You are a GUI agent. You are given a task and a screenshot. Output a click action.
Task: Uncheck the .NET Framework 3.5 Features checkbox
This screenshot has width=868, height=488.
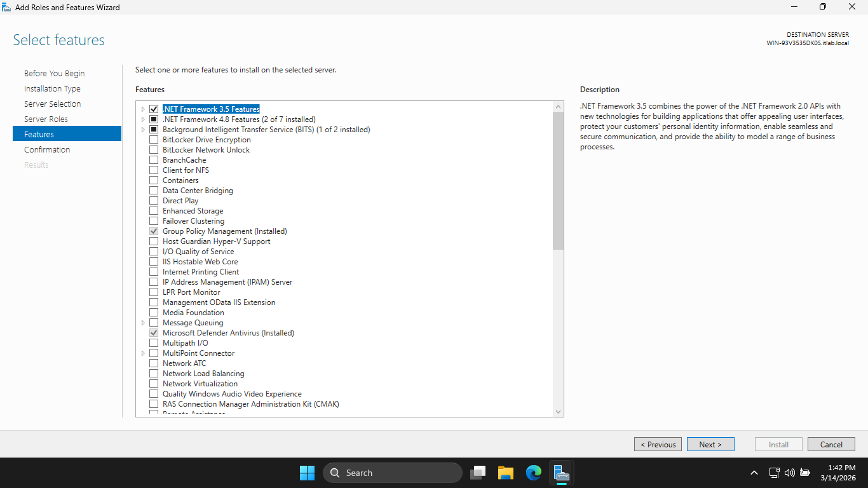pos(154,109)
